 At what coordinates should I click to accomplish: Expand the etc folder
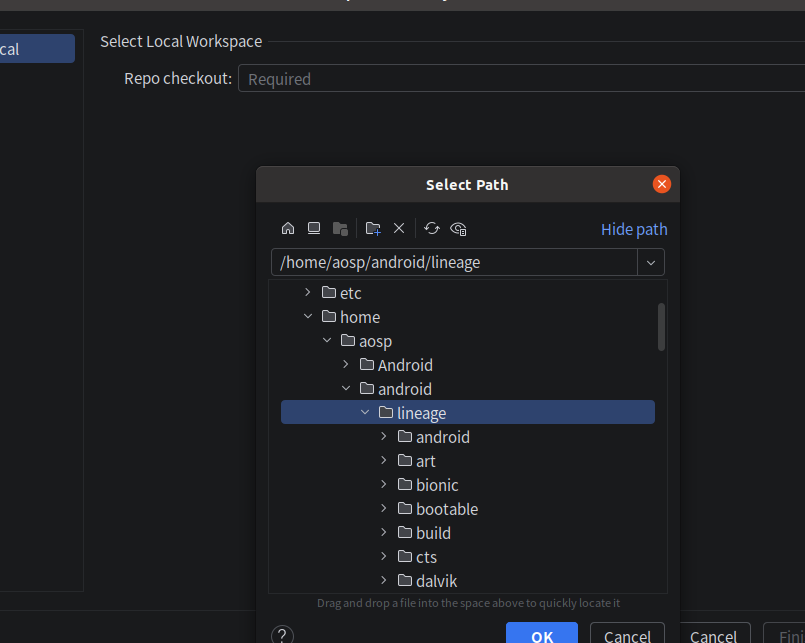click(308, 292)
